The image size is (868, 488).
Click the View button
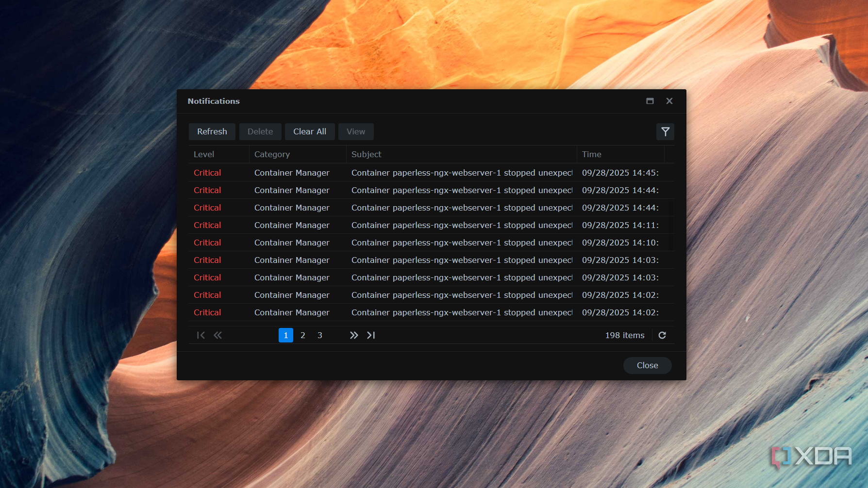[356, 131]
